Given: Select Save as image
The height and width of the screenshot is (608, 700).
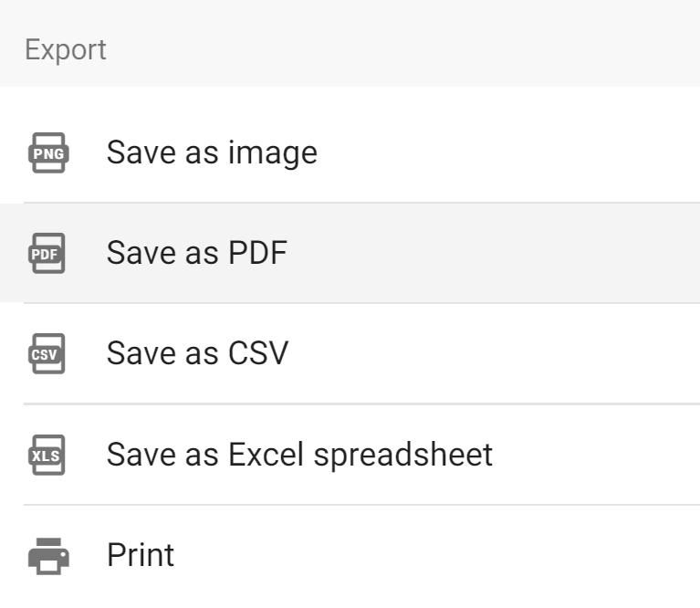Looking at the screenshot, I should pos(350,152).
